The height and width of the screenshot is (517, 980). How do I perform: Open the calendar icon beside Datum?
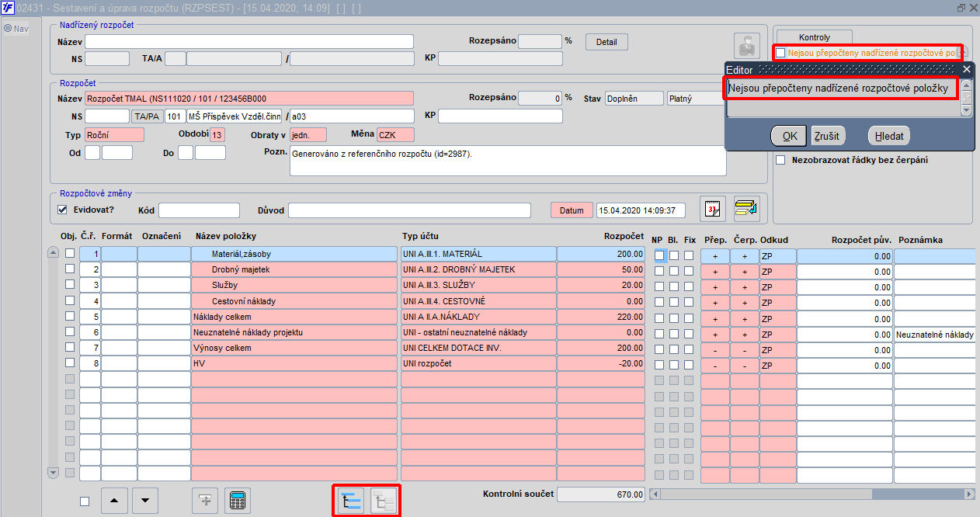pos(713,209)
